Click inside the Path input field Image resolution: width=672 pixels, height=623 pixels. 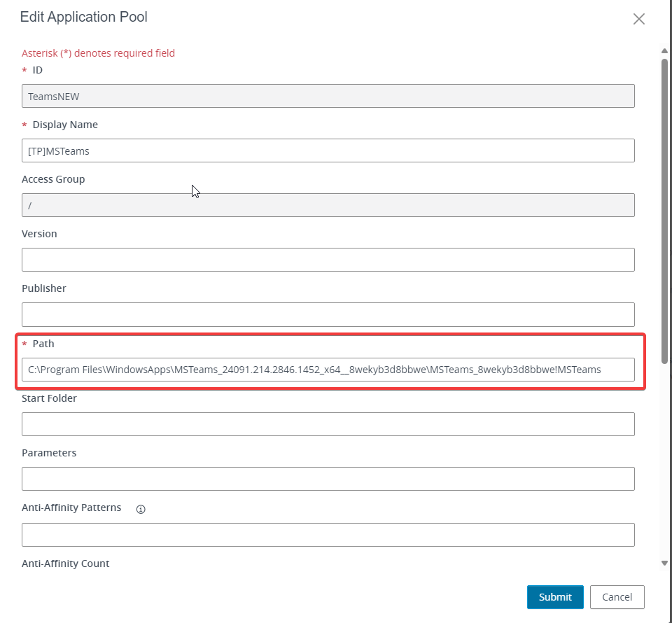pyautogui.click(x=328, y=370)
